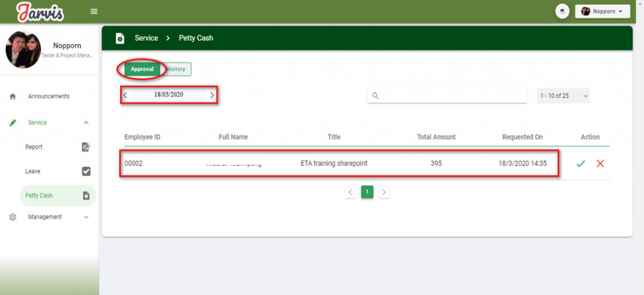644x295 pixels.
Task: Open the round notification icon in header
Action: (562, 11)
